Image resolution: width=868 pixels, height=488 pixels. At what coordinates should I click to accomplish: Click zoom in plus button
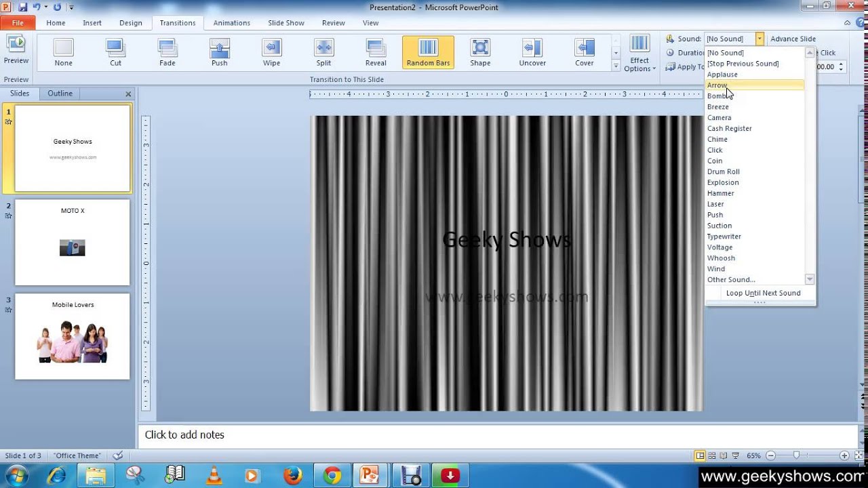(844, 456)
